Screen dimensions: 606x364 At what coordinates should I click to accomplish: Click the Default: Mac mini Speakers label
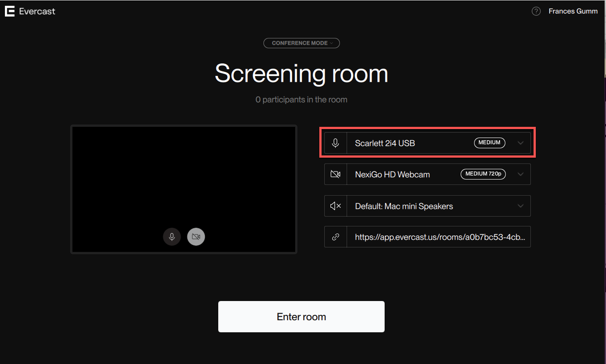404,206
